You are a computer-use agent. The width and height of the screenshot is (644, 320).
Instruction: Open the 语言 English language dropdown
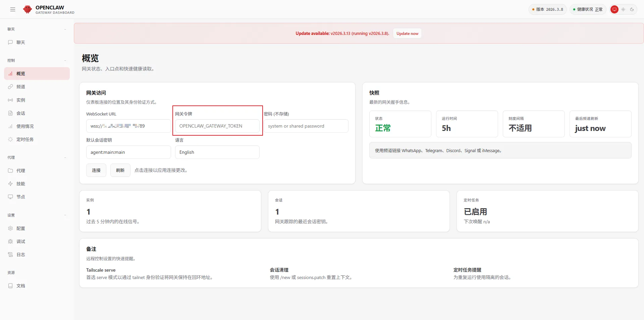[217, 152]
